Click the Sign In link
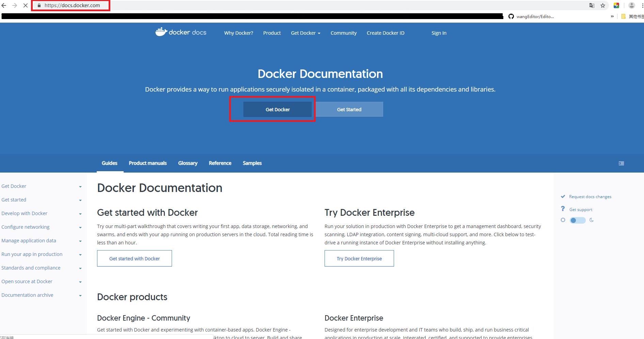This screenshot has height=339, width=644. pyautogui.click(x=439, y=33)
